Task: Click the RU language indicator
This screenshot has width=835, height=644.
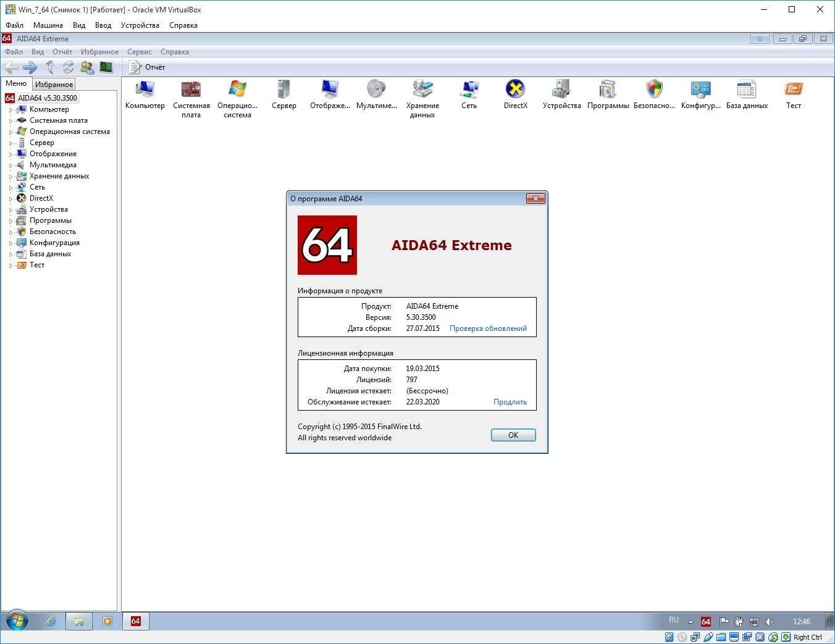Action: [x=674, y=620]
